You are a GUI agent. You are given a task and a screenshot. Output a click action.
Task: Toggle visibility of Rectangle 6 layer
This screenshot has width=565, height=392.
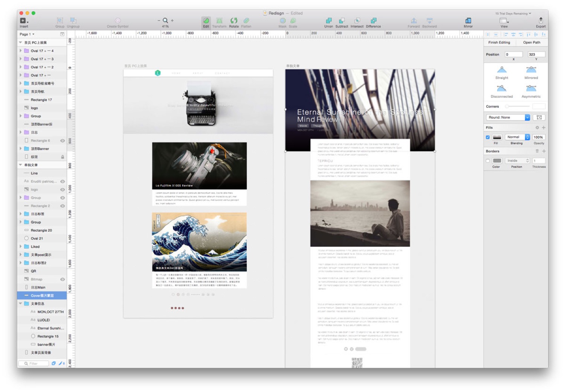click(63, 141)
